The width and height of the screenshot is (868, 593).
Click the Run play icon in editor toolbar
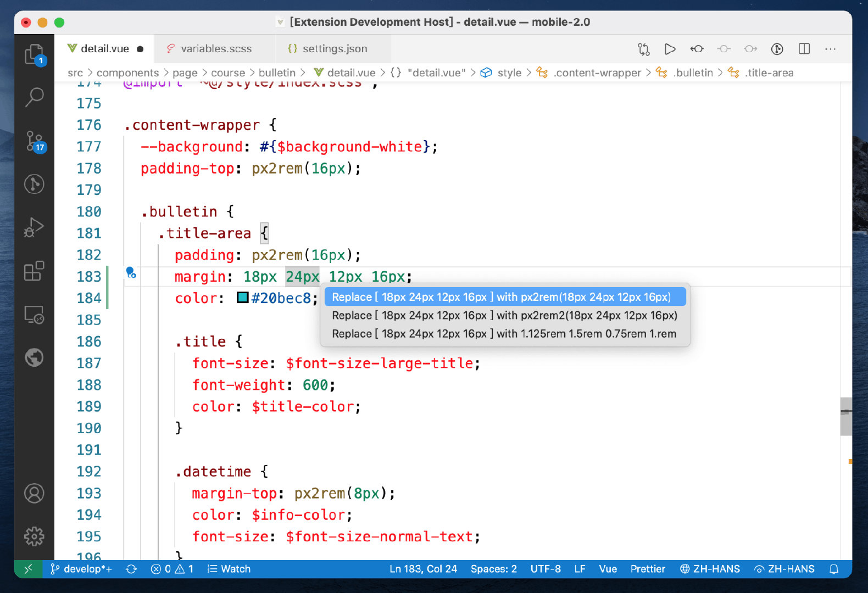(670, 49)
